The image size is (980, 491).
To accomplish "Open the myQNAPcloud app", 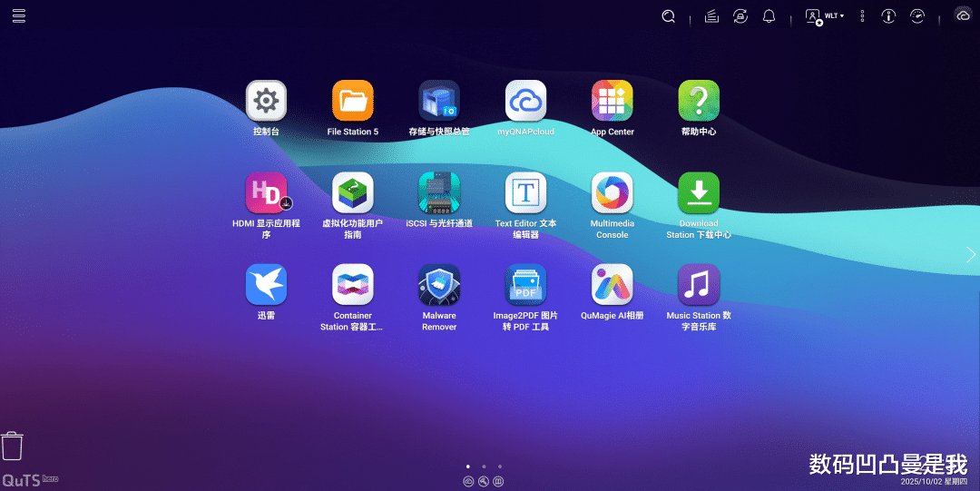I will (525, 101).
